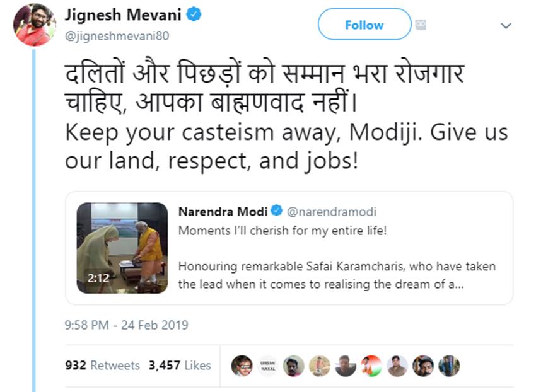Click the last liker avatar on the right
536x392 pixels.
[x=449, y=366]
